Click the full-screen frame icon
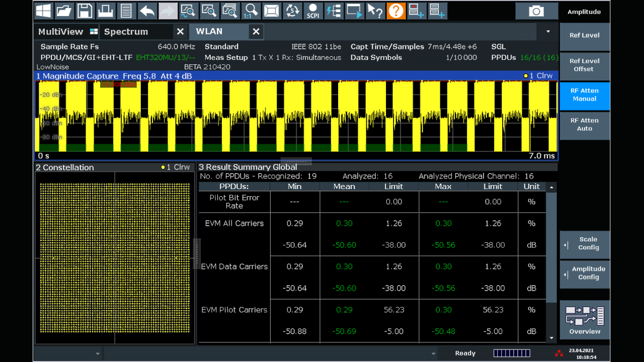The image size is (644, 362). (271, 11)
